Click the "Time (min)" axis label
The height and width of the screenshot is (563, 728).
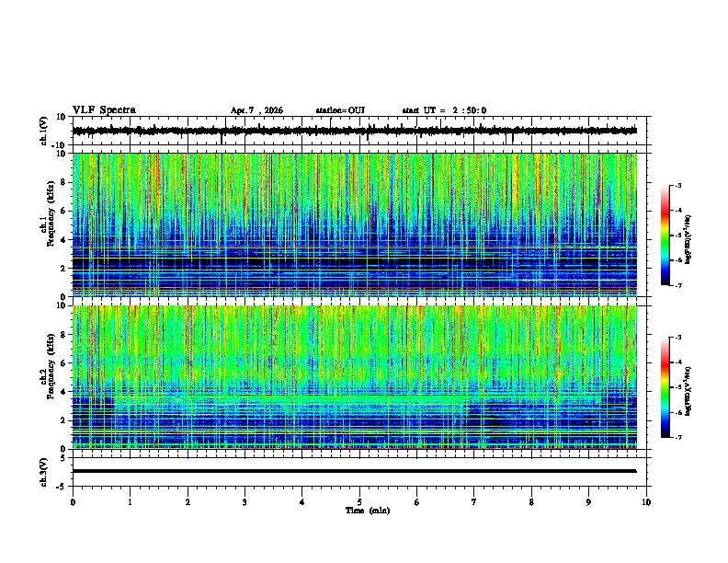[x=368, y=511]
